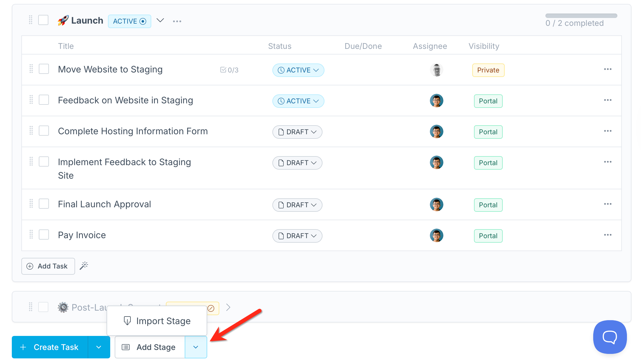The width and height of the screenshot is (641, 364).
Task: Collapse the Launch stage chevron
Action: click(x=160, y=21)
